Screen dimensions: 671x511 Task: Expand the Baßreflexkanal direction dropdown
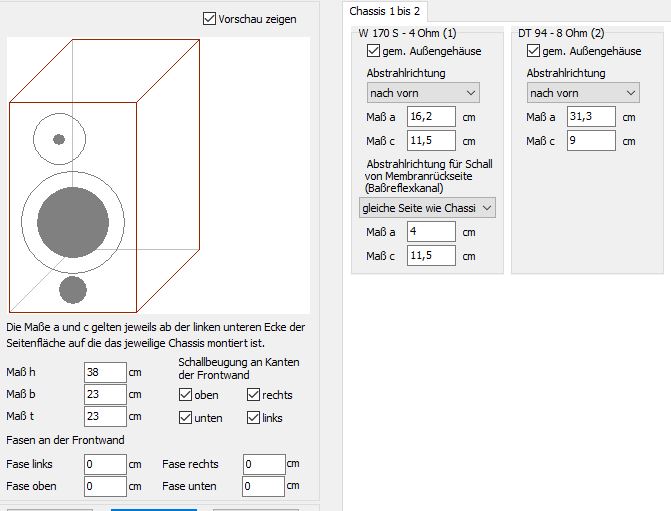(428, 207)
